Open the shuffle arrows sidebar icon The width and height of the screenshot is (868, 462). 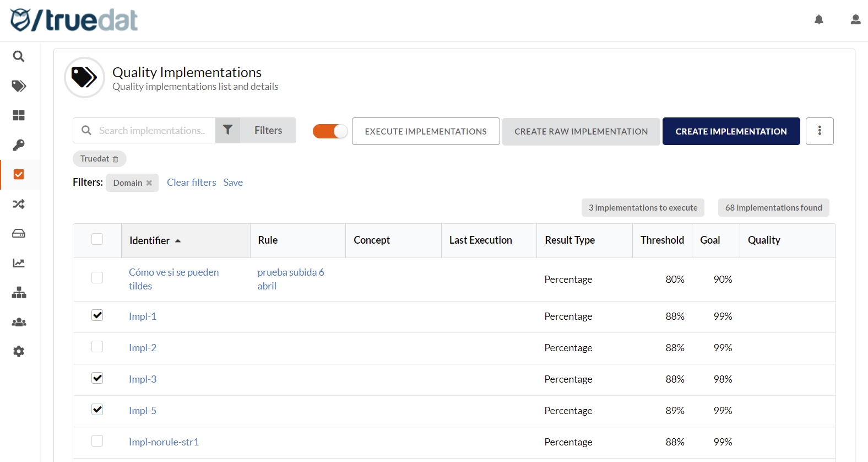19,204
